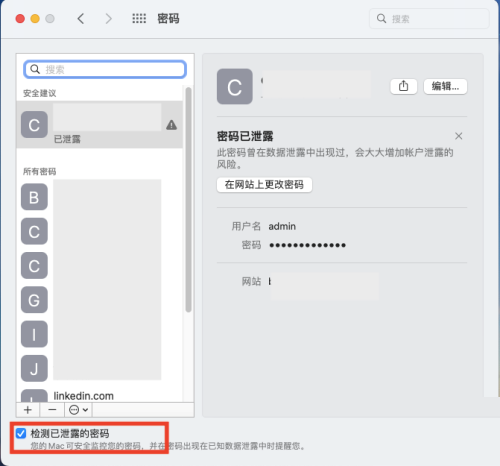Click the 编辑... button
The height and width of the screenshot is (466, 500).
[x=445, y=86]
